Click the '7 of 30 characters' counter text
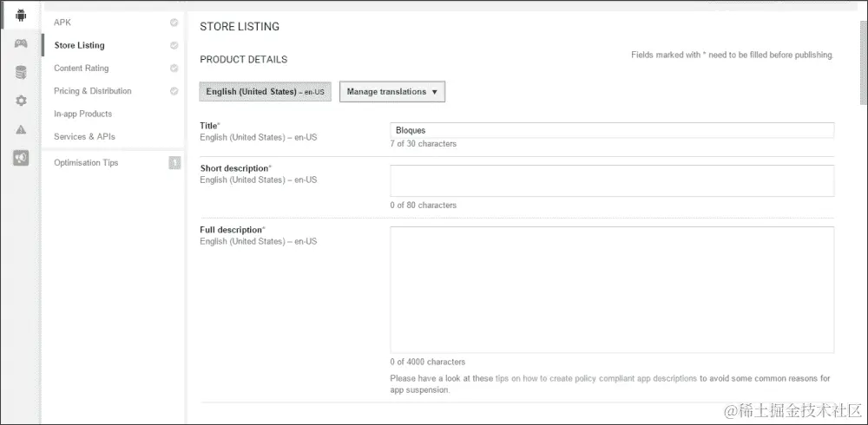This screenshot has width=868, height=425. pos(424,144)
